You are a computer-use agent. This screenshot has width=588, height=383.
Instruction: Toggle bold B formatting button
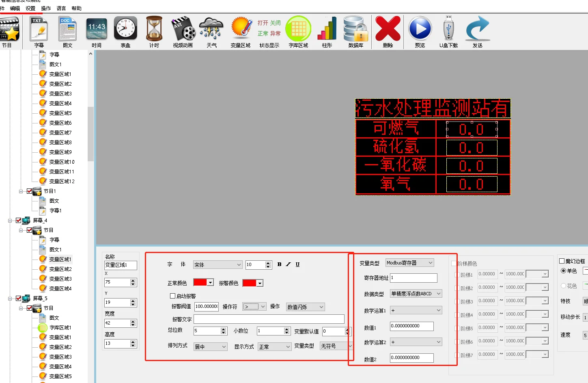(279, 264)
